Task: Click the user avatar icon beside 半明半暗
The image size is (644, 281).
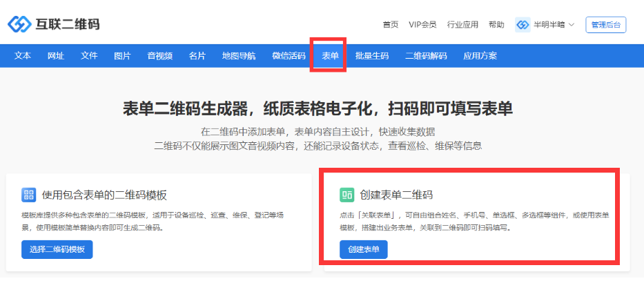Action: click(x=523, y=25)
